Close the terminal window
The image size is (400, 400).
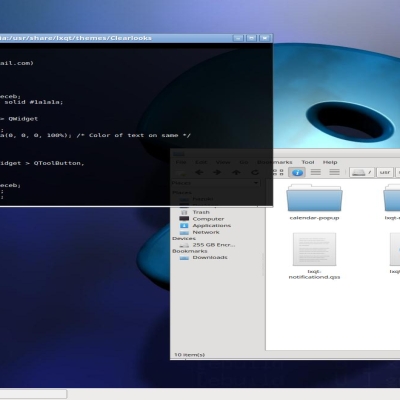[x=265, y=38]
